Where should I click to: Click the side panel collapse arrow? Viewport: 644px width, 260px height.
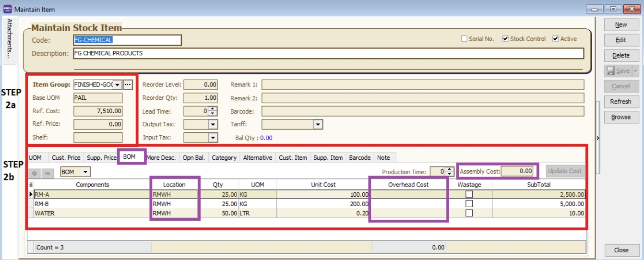click(x=597, y=138)
